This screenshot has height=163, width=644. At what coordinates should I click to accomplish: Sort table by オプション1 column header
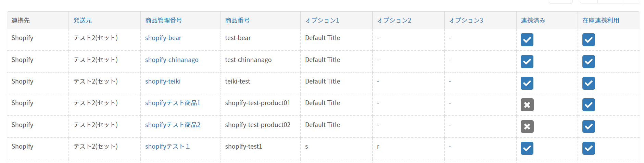pyautogui.click(x=322, y=21)
